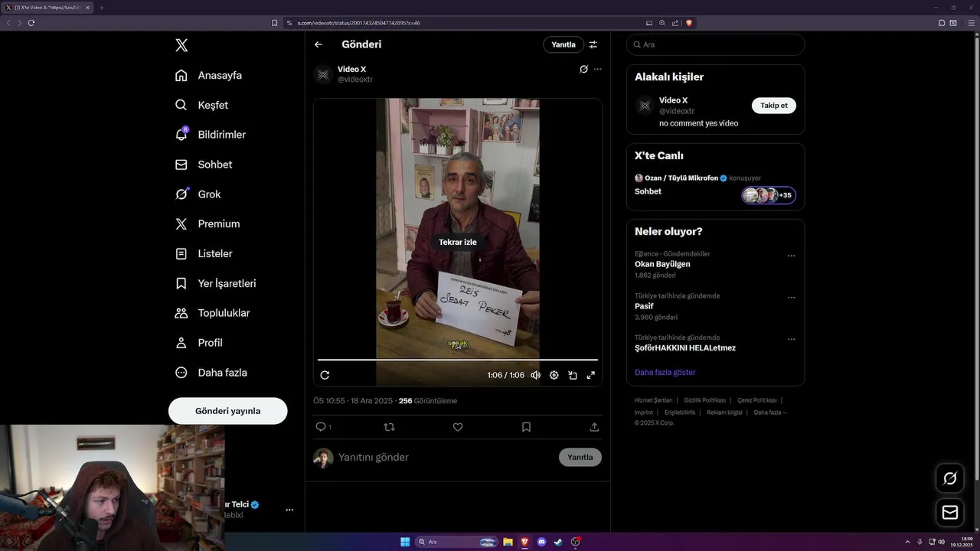980x551 pixels.
Task: Open options menu for the Okan Bayülgen trend
Action: 791,256
